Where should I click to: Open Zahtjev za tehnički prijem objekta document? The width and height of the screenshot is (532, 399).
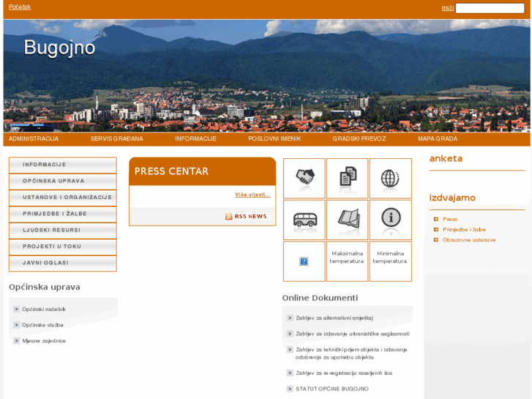(x=351, y=354)
